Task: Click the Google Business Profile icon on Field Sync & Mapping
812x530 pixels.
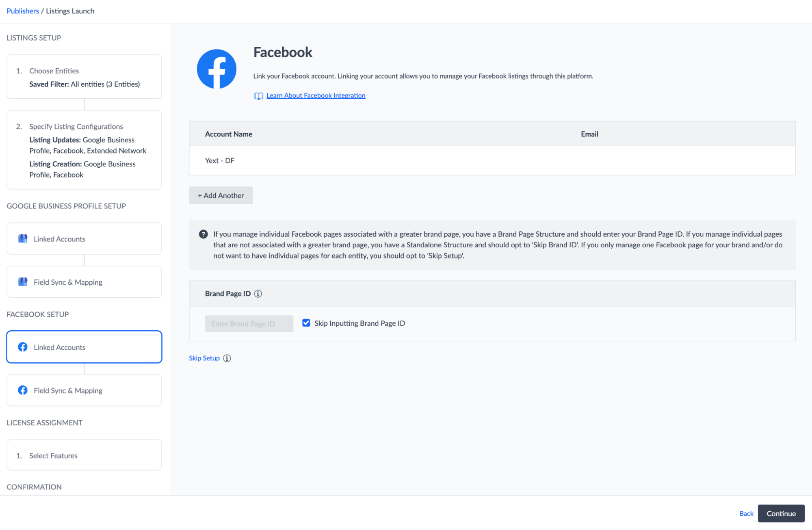Action: tap(23, 282)
